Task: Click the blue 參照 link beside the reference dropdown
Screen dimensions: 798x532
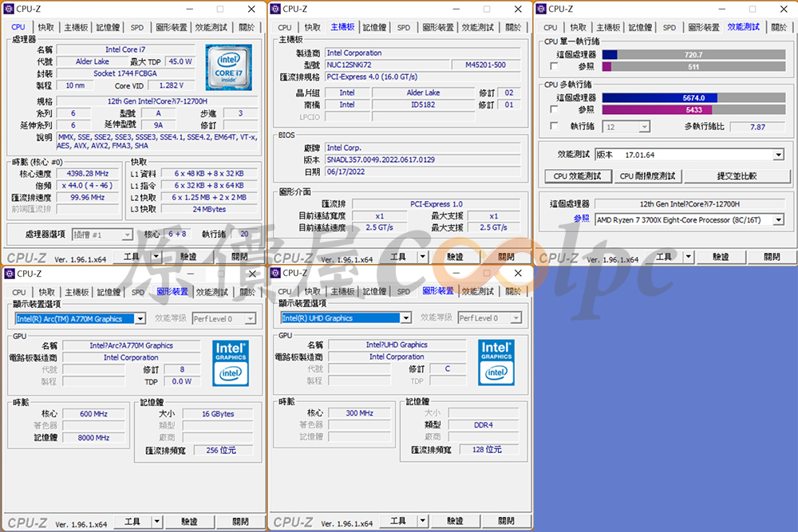Action: tap(581, 219)
